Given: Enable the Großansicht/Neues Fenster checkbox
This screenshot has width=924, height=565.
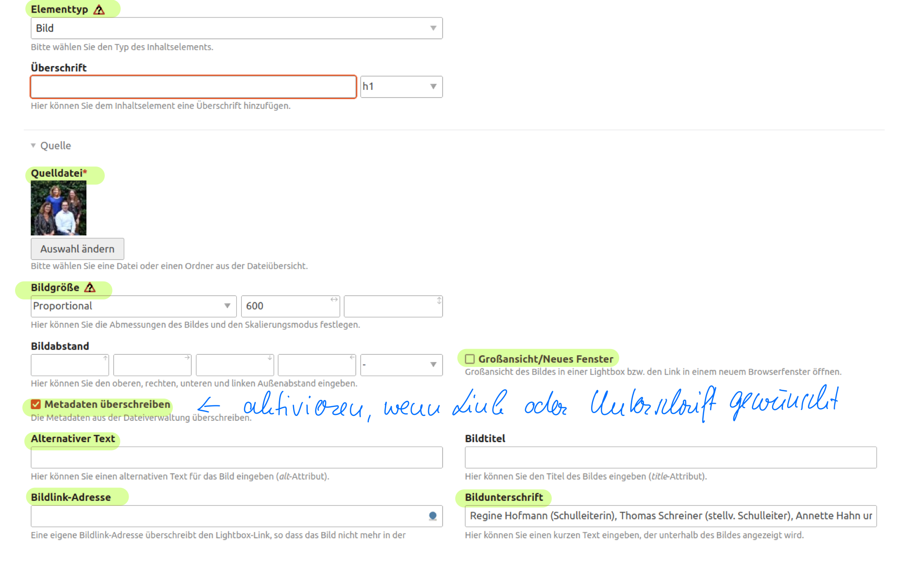Looking at the screenshot, I should pos(470,359).
